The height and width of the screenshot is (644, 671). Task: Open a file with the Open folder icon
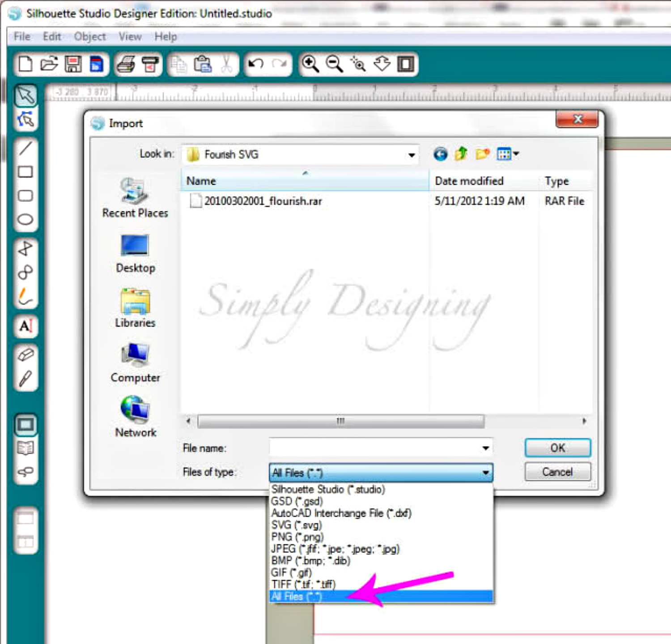click(x=49, y=64)
